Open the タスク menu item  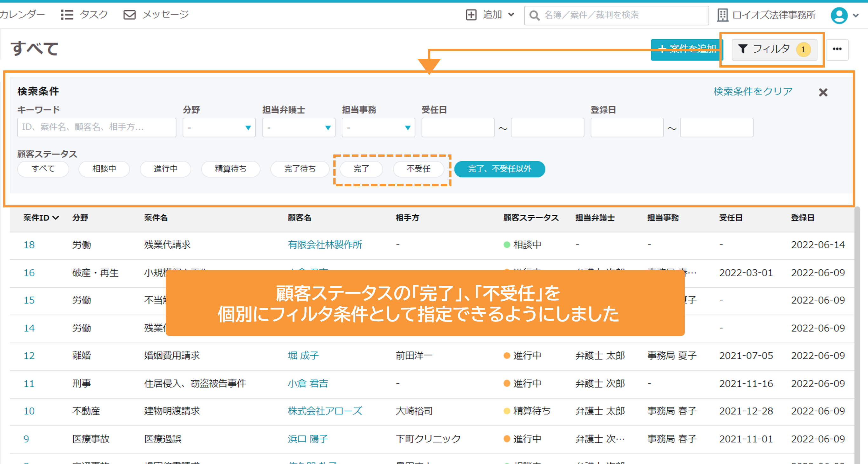click(94, 15)
